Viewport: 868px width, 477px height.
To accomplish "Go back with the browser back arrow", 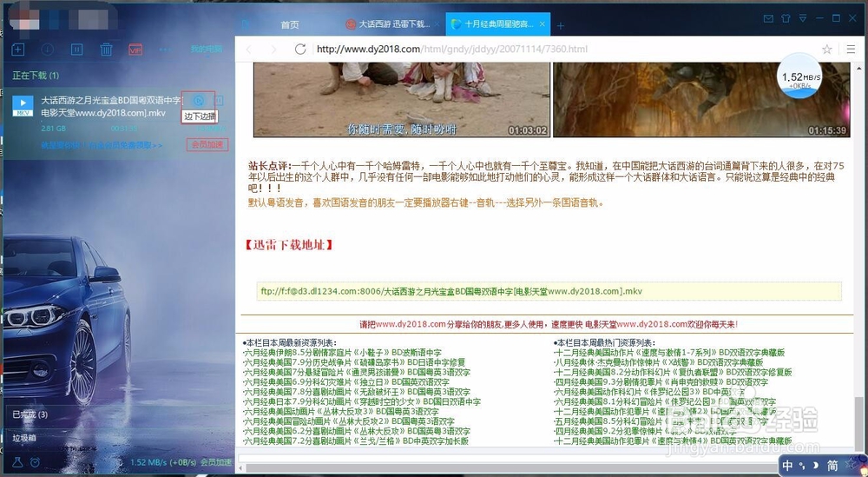I will pyautogui.click(x=248, y=50).
